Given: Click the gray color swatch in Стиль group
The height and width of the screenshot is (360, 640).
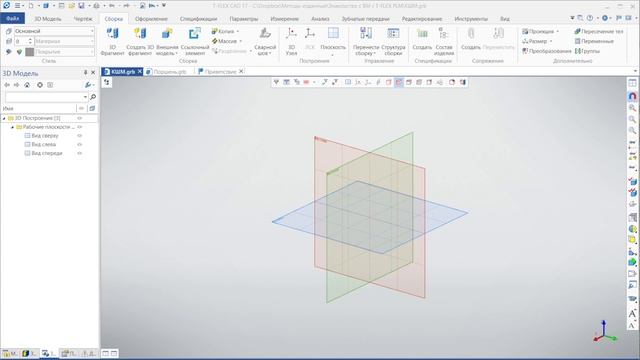Looking at the screenshot, I should tap(29, 52).
